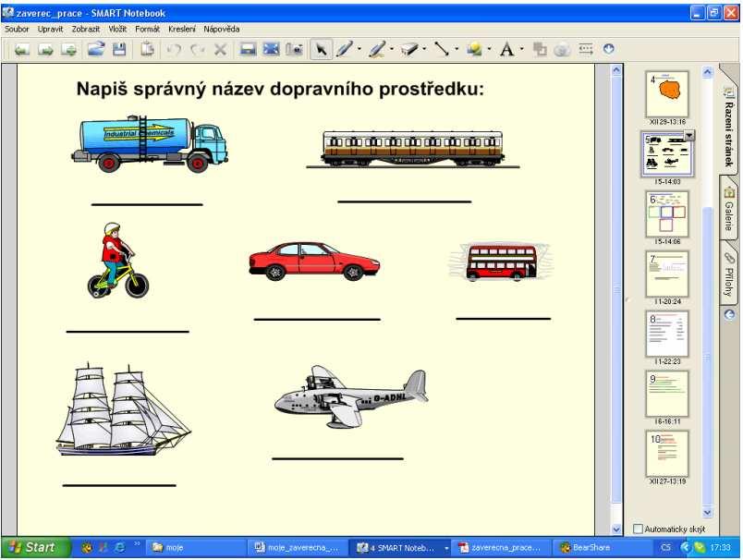
Task: Switch to Přílohy side tab
Action: (729, 275)
